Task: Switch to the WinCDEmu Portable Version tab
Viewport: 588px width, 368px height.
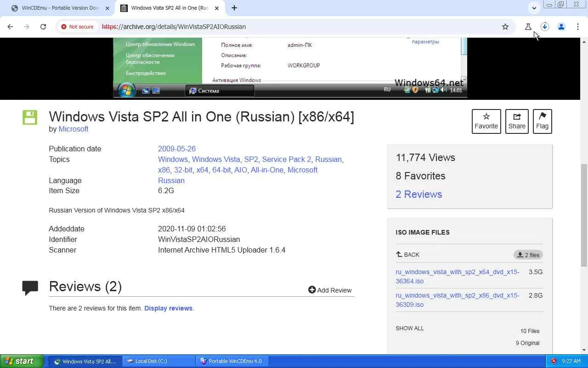Action: pos(60,8)
